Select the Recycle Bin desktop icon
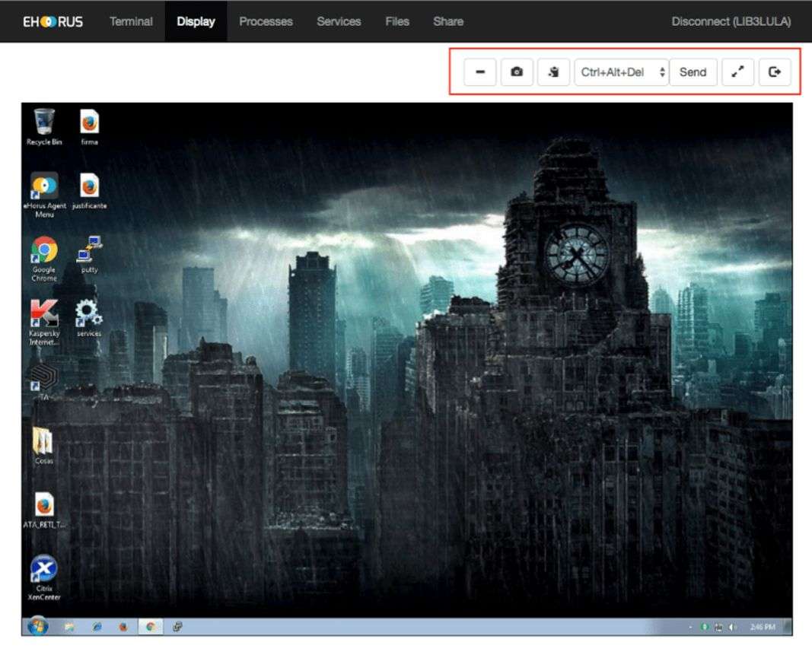 pos(44,123)
